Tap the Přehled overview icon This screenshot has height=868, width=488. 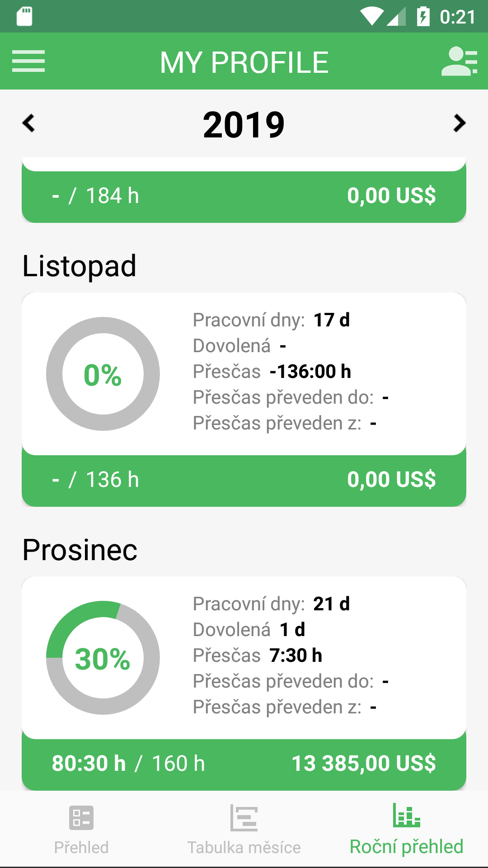81,817
